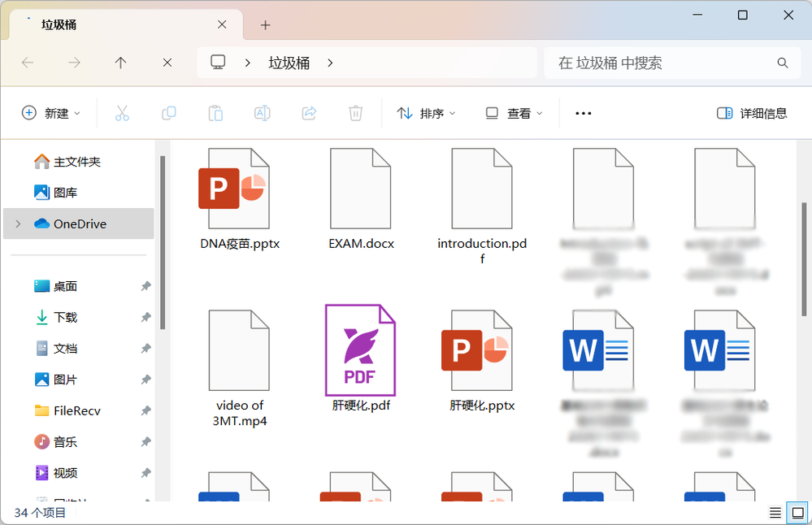Go forward with the right arrow
This screenshot has width=812, height=525.
coord(74,63)
